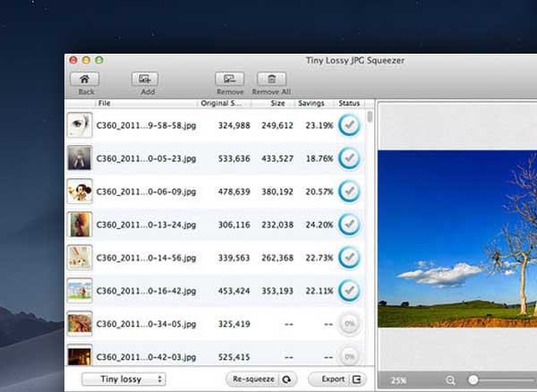Select the eye thumbnail for 9-58-58.jpg
The height and width of the screenshot is (392, 537).
pyautogui.click(x=80, y=125)
